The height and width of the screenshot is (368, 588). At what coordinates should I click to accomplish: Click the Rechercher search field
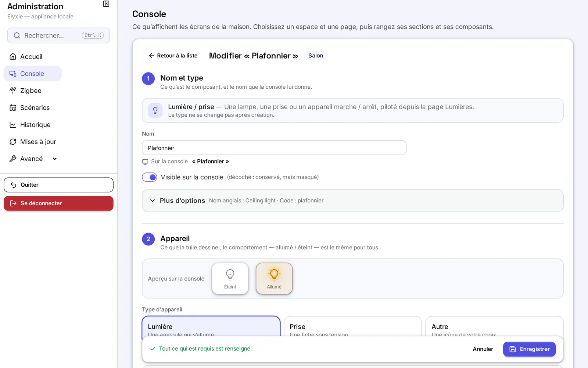tap(58, 36)
